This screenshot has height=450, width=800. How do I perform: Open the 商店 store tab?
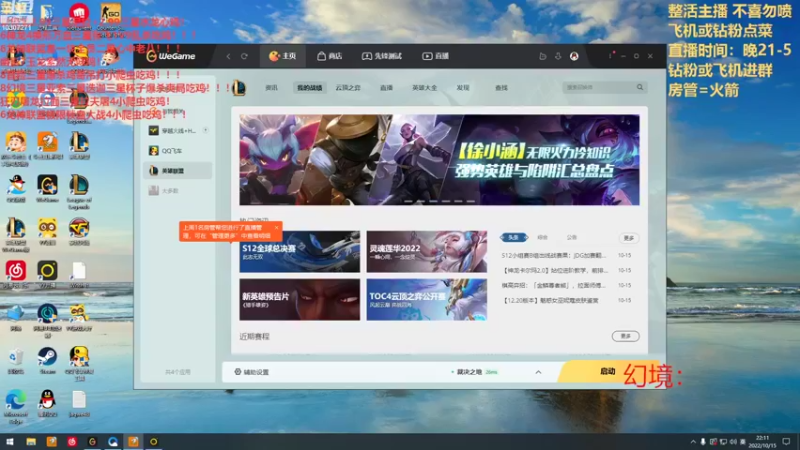(x=330, y=56)
